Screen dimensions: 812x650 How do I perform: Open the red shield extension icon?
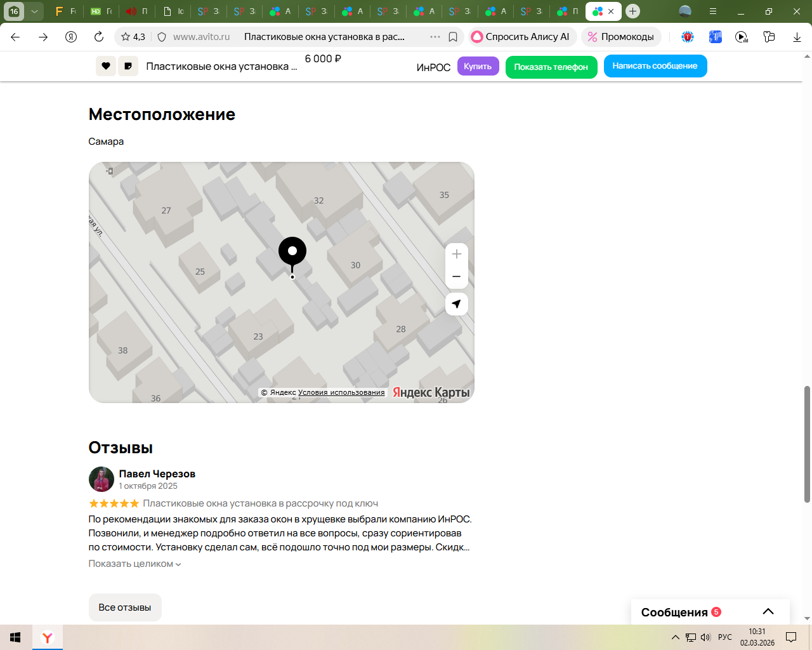coord(688,37)
